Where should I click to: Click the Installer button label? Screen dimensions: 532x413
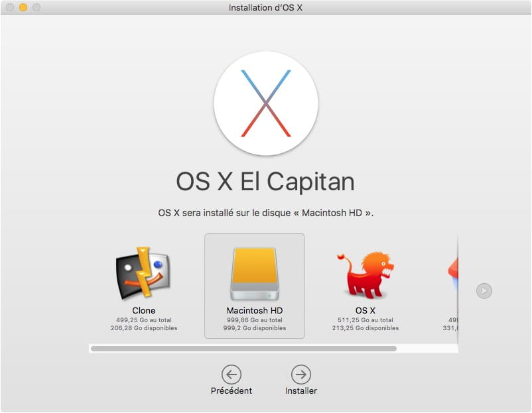coord(301,390)
